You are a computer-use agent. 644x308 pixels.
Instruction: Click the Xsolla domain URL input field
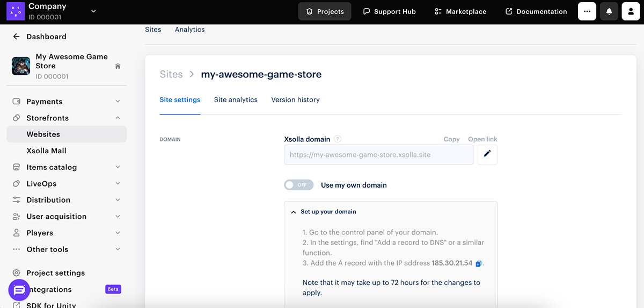click(x=378, y=155)
